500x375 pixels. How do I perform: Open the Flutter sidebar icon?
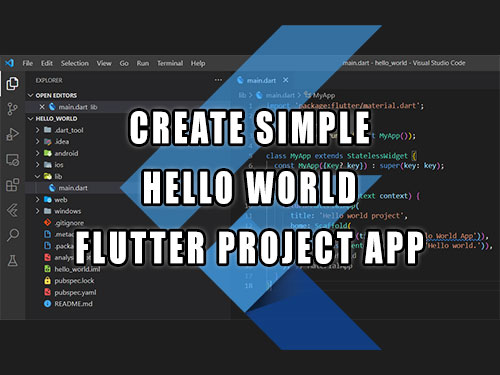point(12,210)
